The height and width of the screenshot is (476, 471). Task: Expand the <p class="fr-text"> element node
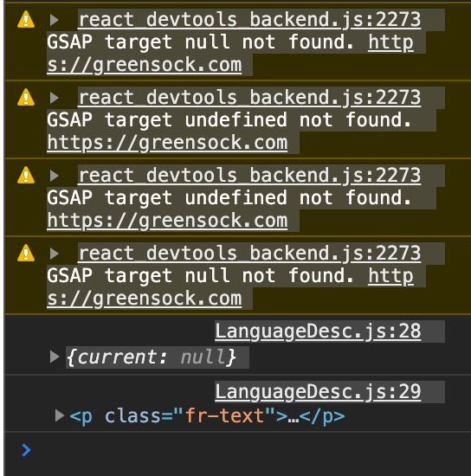tap(60, 416)
